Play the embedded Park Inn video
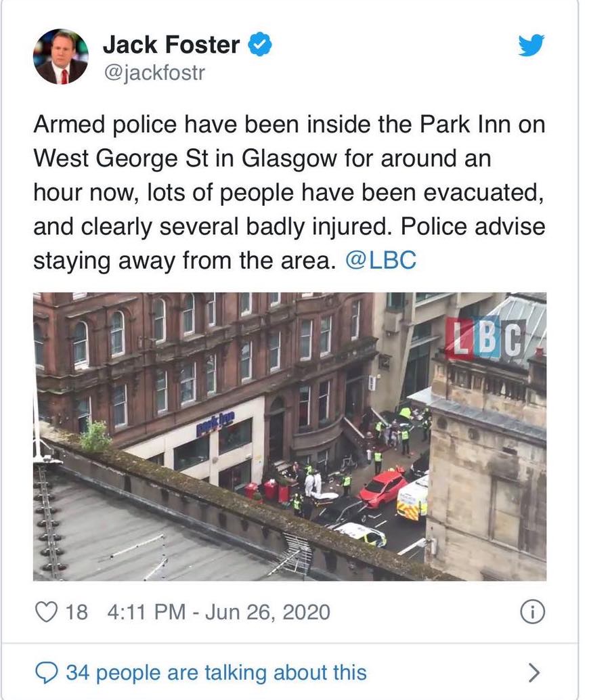 pos(290,437)
